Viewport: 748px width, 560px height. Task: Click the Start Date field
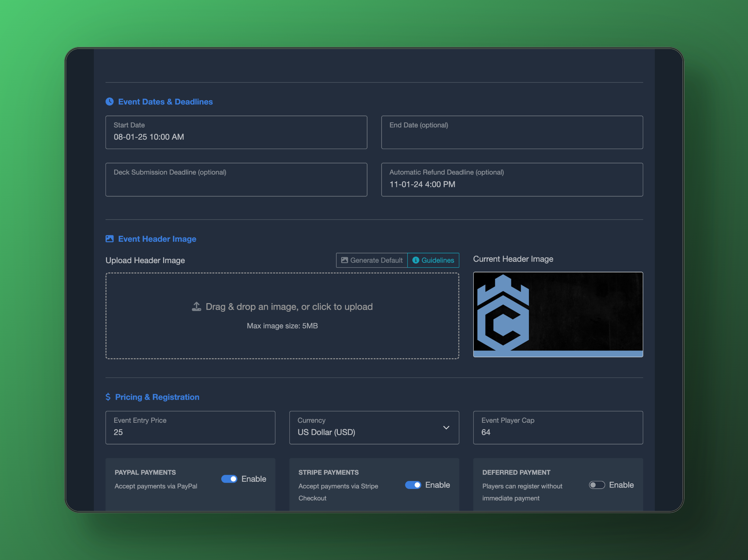click(236, 132)
